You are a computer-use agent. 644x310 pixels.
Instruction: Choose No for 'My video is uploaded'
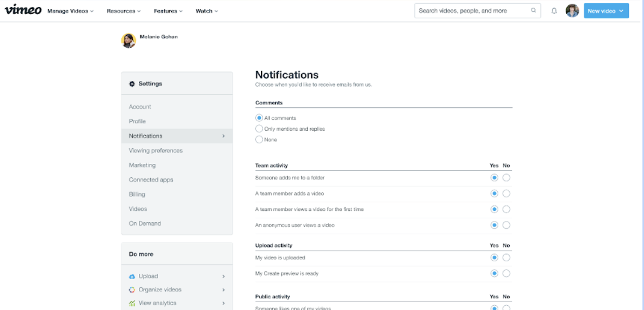(x=506, y=258)
